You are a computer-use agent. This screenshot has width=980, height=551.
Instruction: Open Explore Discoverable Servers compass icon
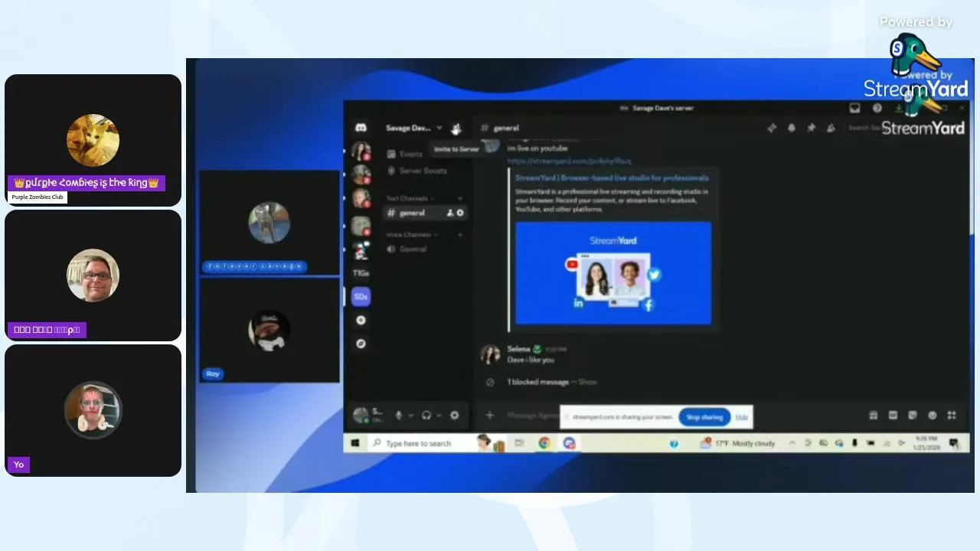361,344
